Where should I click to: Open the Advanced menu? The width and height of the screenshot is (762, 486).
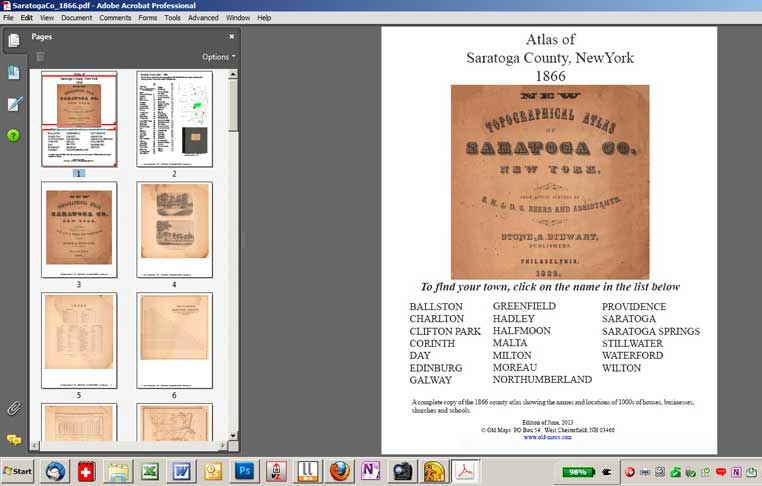[203, 17]
